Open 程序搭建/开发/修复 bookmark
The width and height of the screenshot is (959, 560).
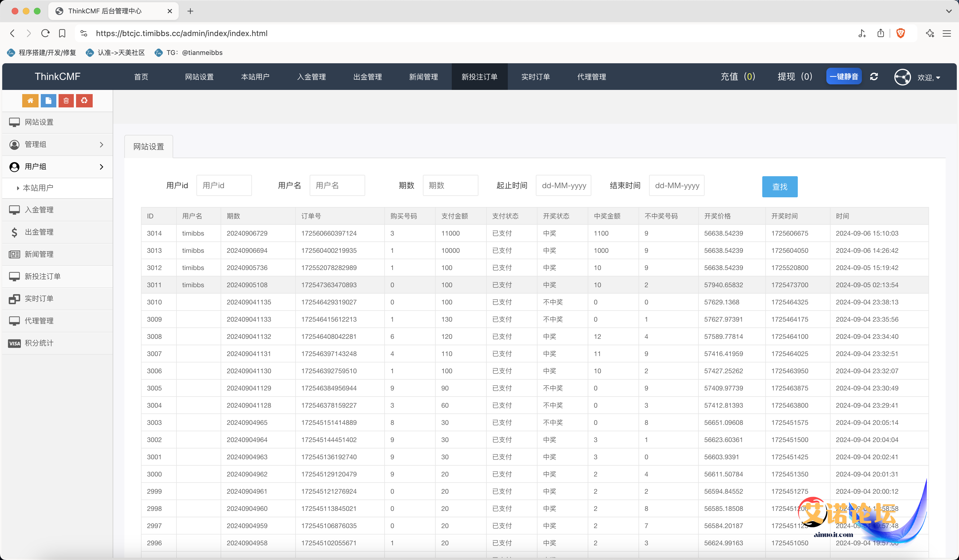[x=42, y=52]
